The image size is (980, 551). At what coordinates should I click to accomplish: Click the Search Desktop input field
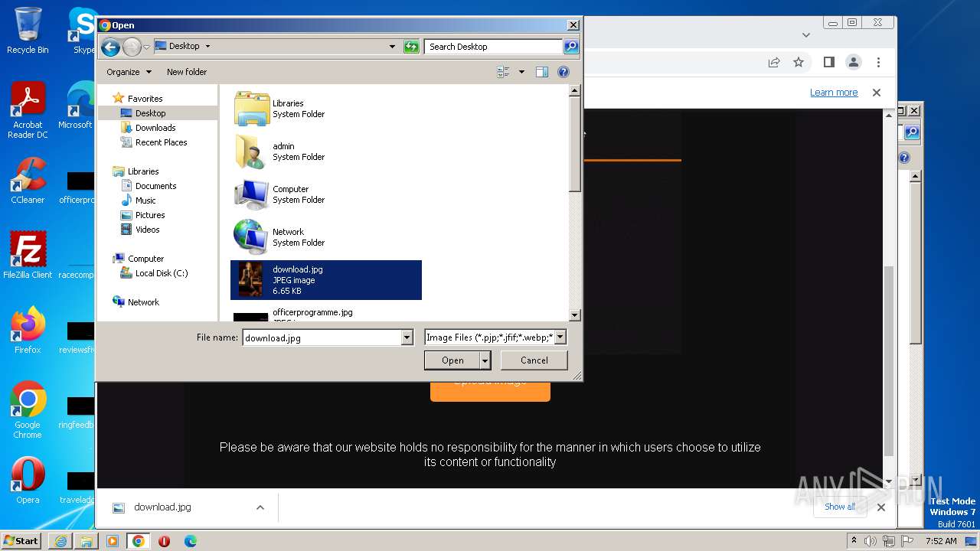pyautogui.click(x=493, y=47)
